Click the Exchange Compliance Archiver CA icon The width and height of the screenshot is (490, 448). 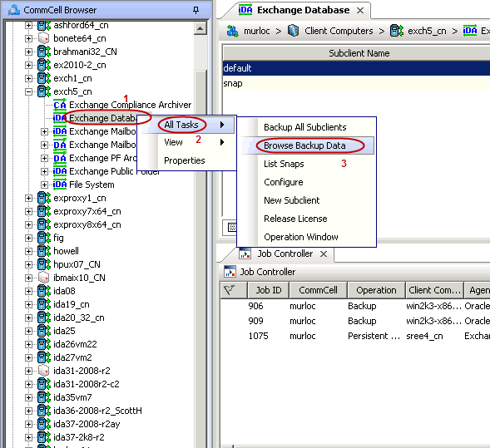pyautogui.click(x=60, y=105)
